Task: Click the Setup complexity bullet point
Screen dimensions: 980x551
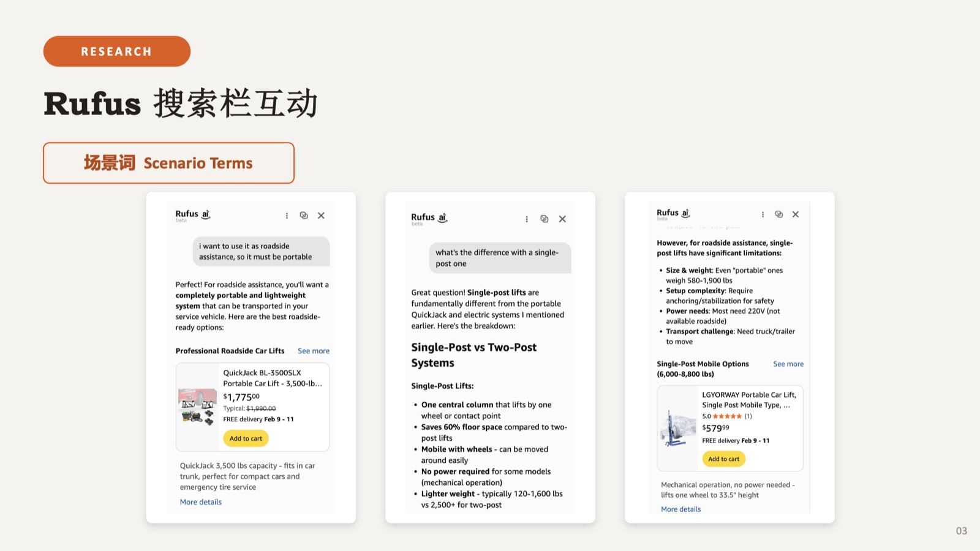Action: click(x=720, y=296)
